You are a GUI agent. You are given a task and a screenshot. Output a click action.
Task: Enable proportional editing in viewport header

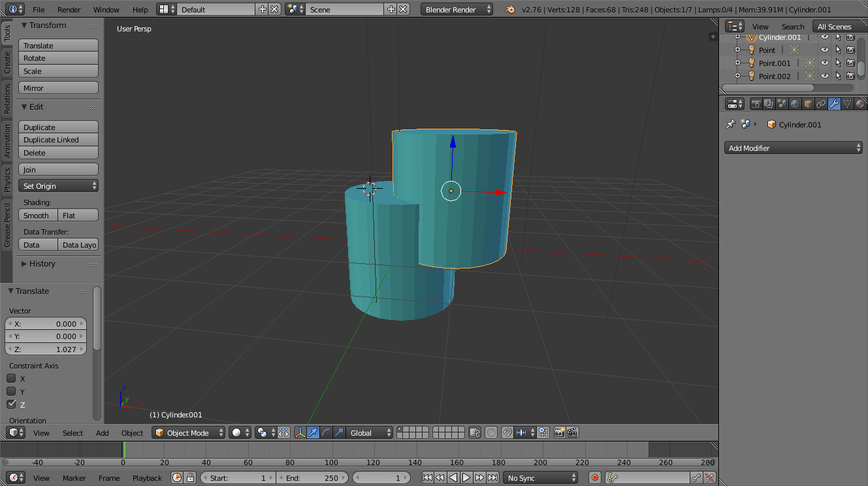click(x=490, y=432)
